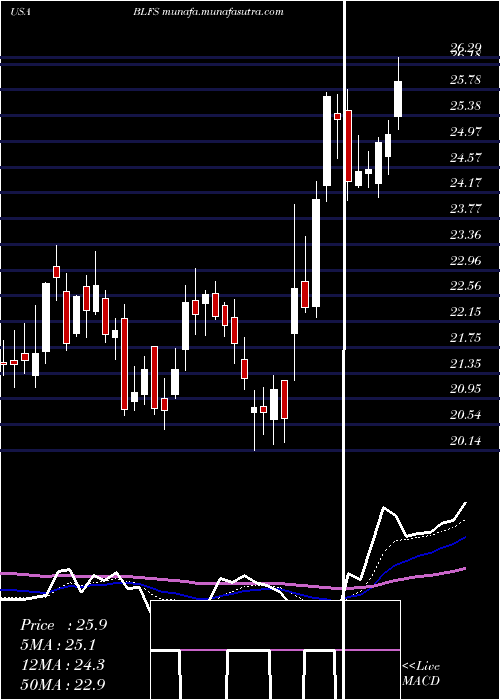500x700 pixels.
Task: Click the 25.38 price axis label
Action: (466, 106)
